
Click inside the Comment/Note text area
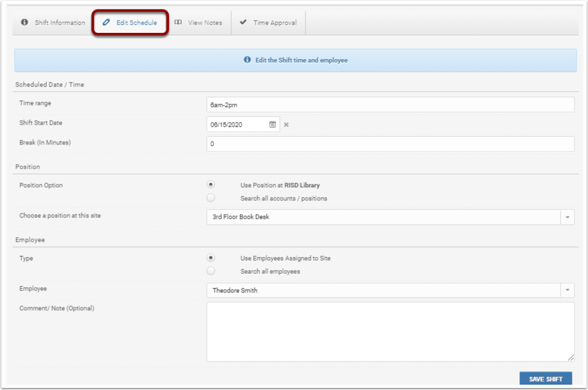click(390, 332)
